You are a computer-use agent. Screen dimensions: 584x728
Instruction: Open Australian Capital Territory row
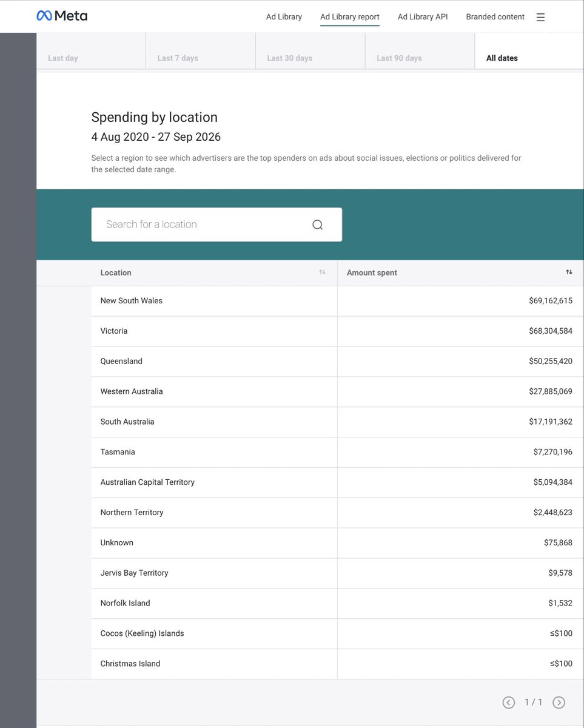pos(337,482)
